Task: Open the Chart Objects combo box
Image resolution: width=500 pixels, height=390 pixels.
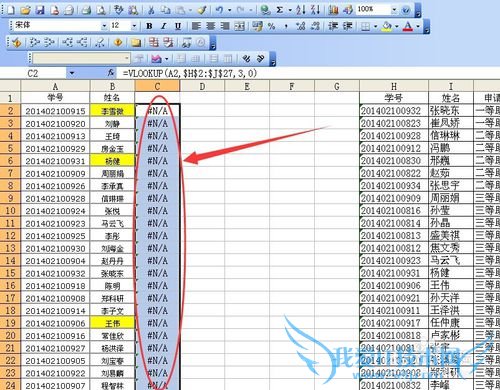Action: 81,59
